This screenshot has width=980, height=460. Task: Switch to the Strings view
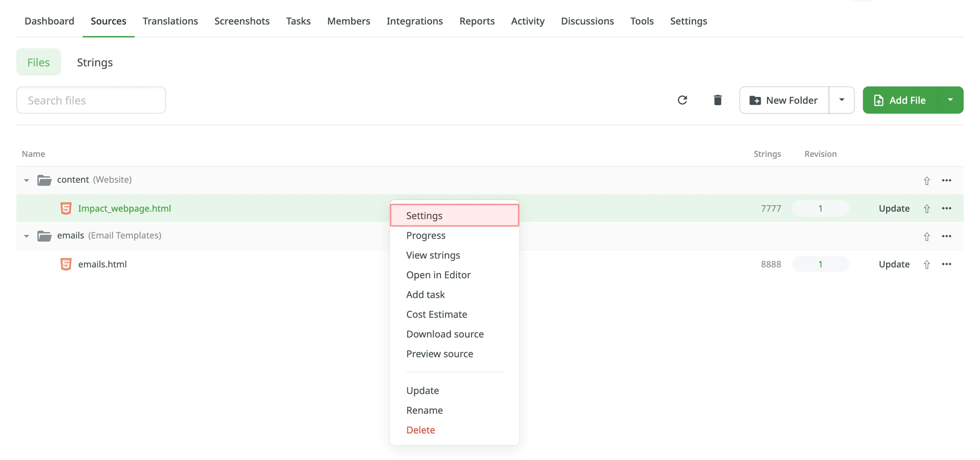point(95,62)
